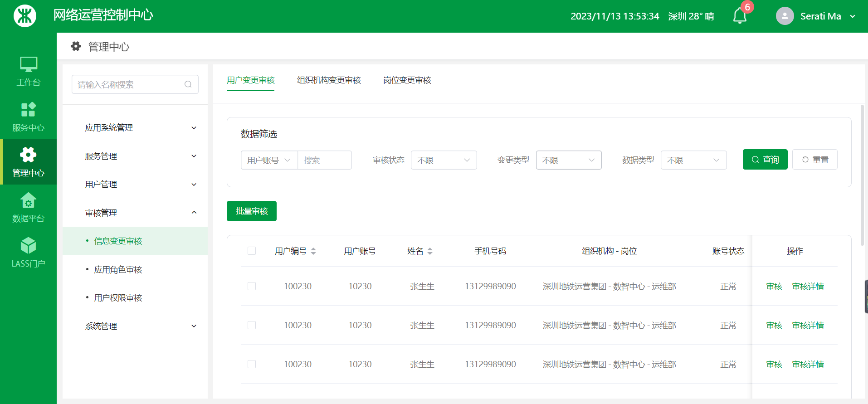
Task: Click 审核 in the third table row
Action: pyautogui.click(x=774, y=365)
